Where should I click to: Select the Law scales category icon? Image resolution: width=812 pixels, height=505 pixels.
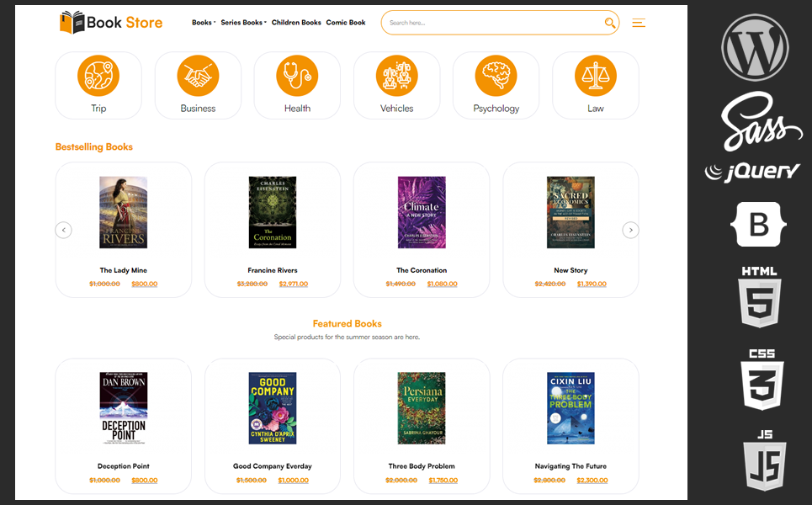click(595, 76)
